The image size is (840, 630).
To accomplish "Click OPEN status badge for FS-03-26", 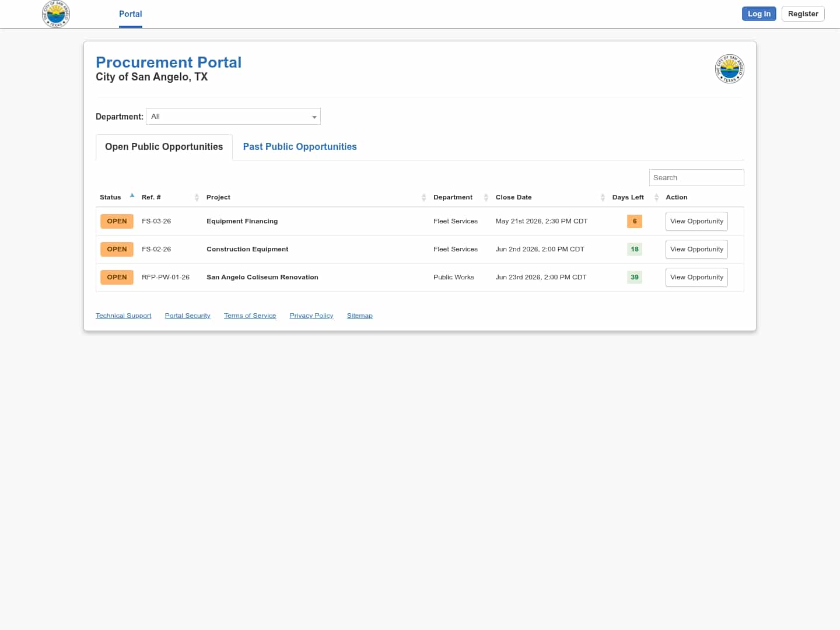I will click(117, 221).
